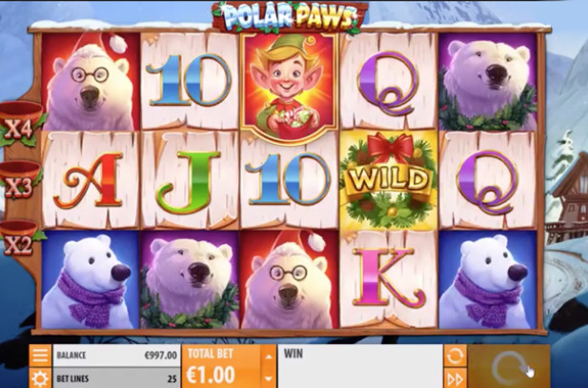Select the X3 multiplier bowl
Image resolution: width=588 pixels, height=388 pixels.
tap(20, 180)
